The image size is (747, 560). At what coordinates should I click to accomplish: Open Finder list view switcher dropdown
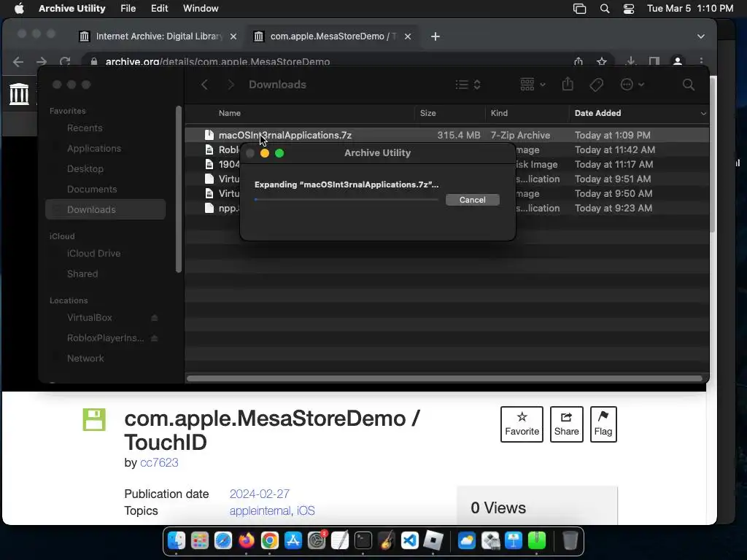(x=468, y=85)
